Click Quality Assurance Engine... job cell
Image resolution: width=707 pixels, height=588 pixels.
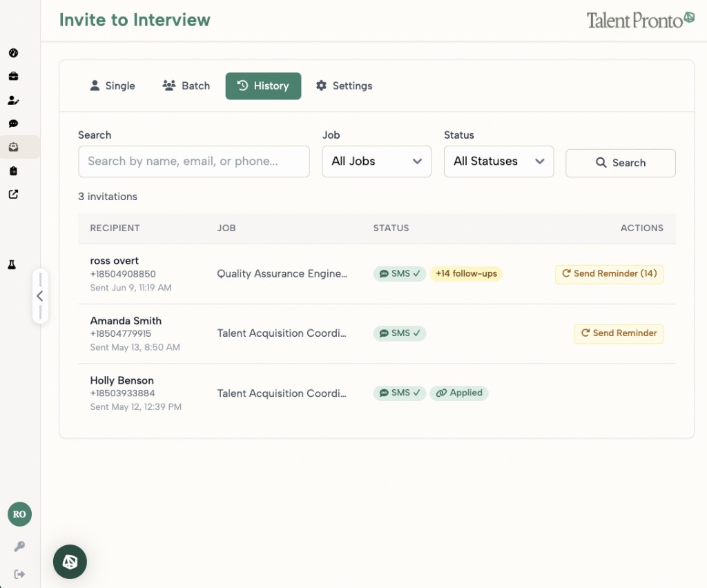pos(282,273)
